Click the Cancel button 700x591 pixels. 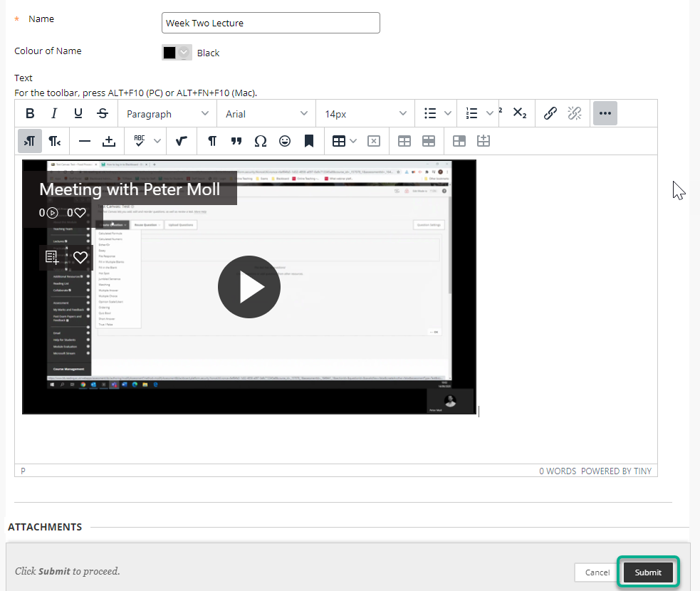click(597, 572)
